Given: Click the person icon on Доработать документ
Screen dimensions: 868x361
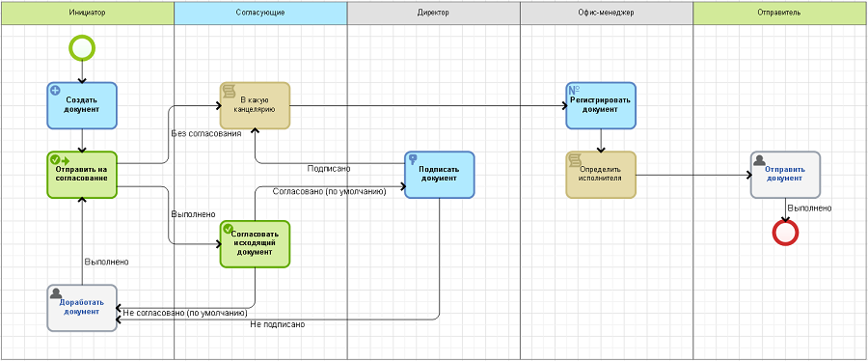Looking at the screenshot, I should click(x=56, y=293).
